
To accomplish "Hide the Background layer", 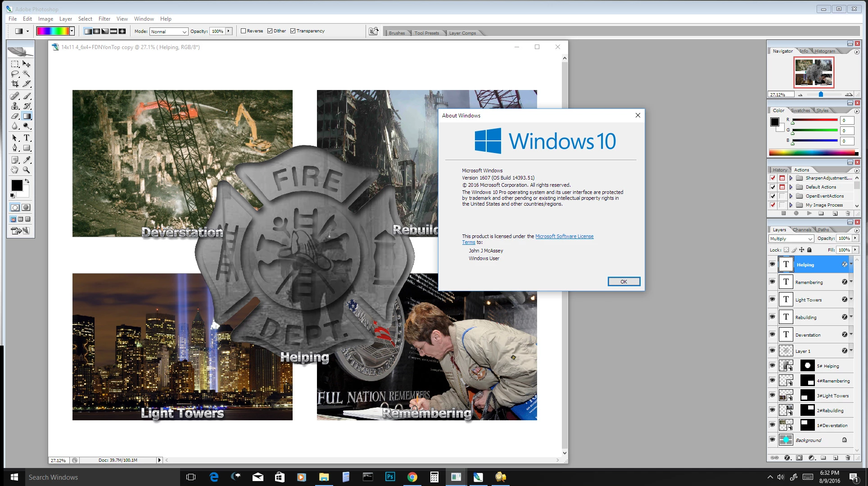I will click(x=772, y=440).
